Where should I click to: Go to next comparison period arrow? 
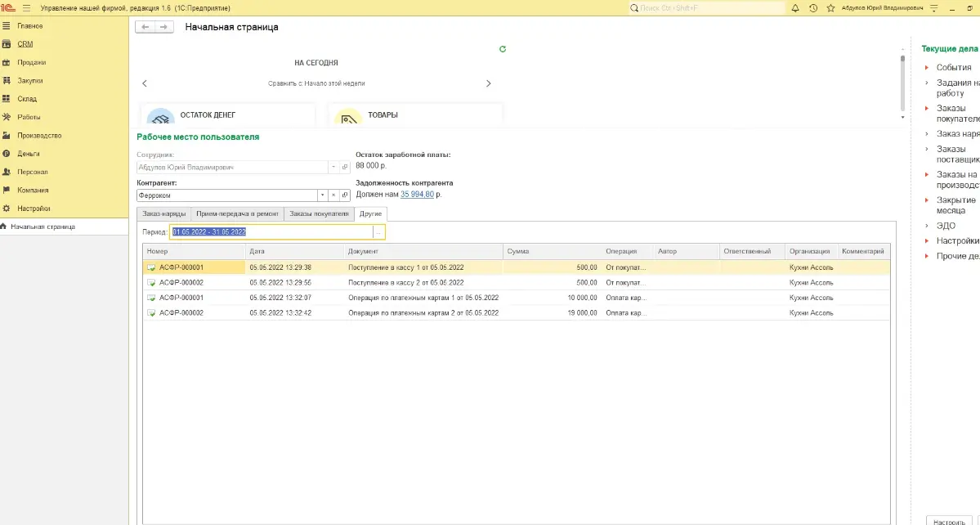pos(489,83)
